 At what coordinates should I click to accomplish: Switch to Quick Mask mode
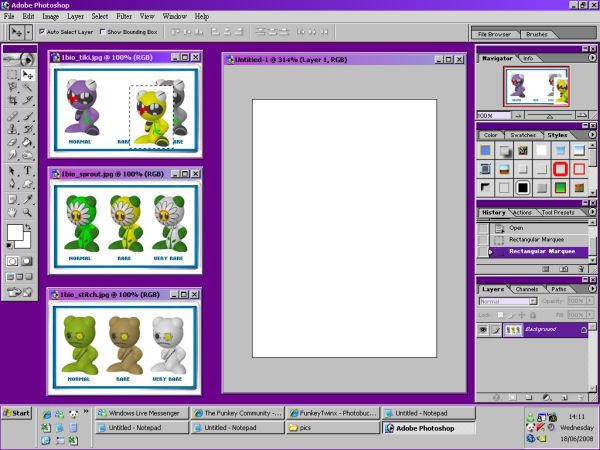[x=27, y=261]
